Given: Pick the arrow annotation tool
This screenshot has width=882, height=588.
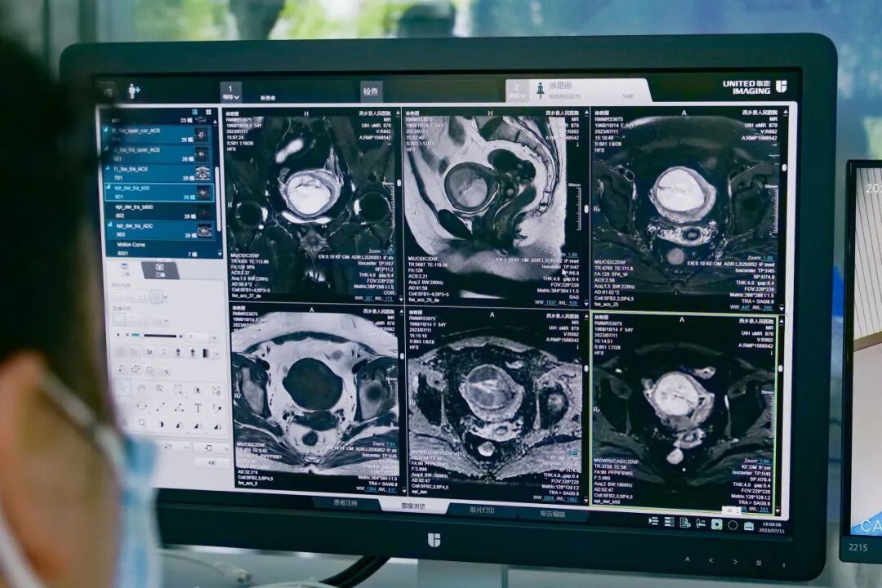Looking at the screenshot, I should pos(218,408).
